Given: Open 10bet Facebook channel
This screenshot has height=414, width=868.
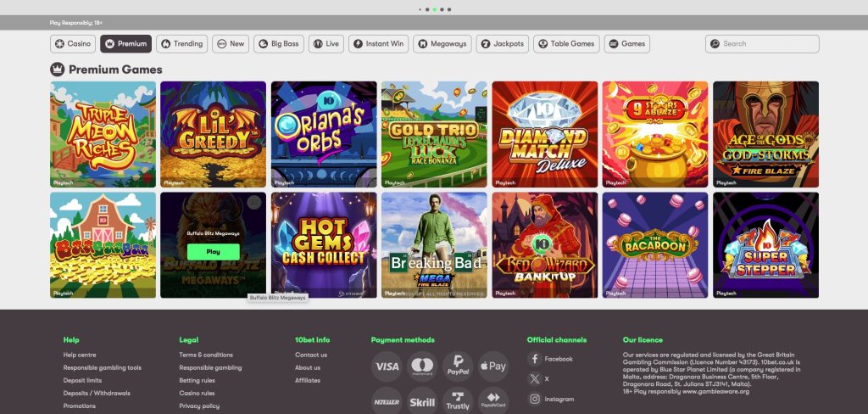Looking at the screenshot, I should pyautogui.click(x=550, y=359).
